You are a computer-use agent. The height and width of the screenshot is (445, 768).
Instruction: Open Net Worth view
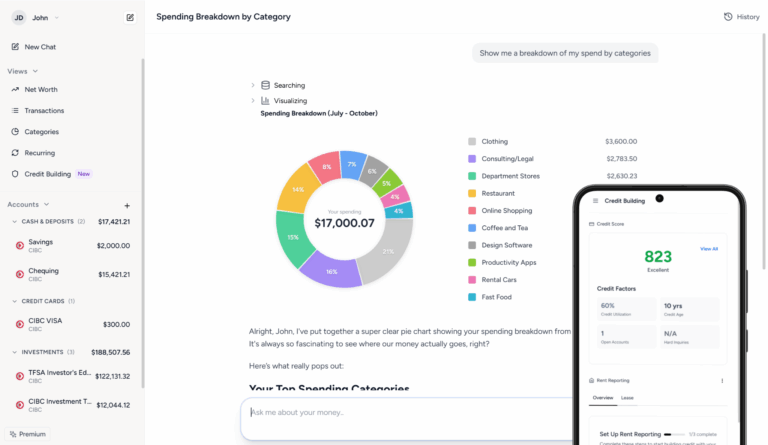[x=40, y=89]
